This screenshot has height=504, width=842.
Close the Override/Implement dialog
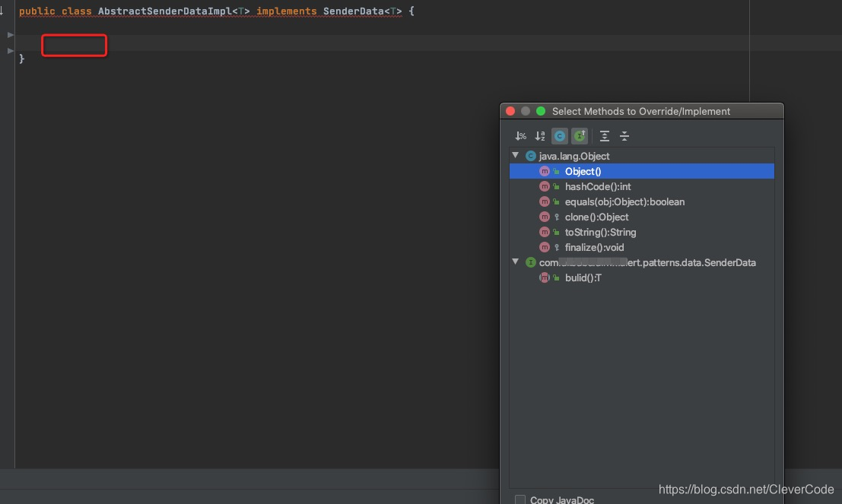point(510,111)
